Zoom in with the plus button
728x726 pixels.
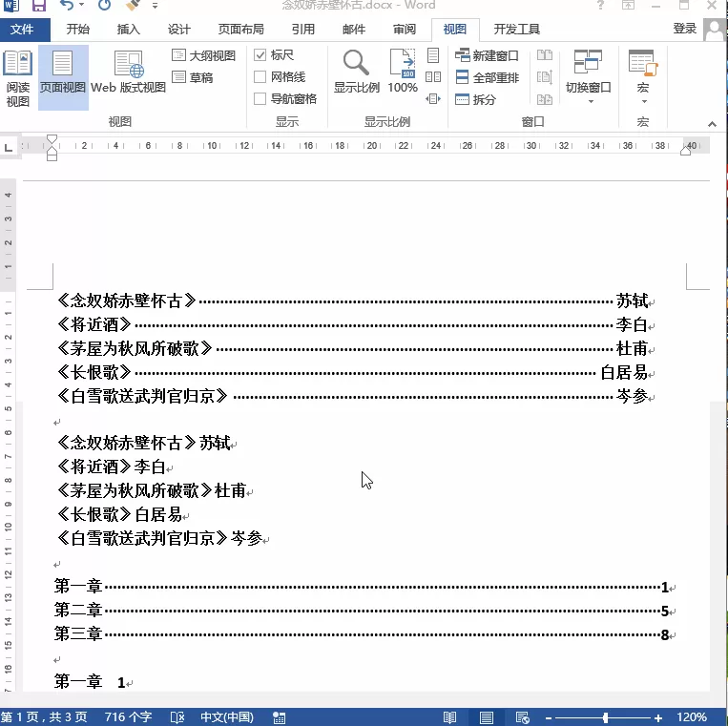click(x=658, y=718)
